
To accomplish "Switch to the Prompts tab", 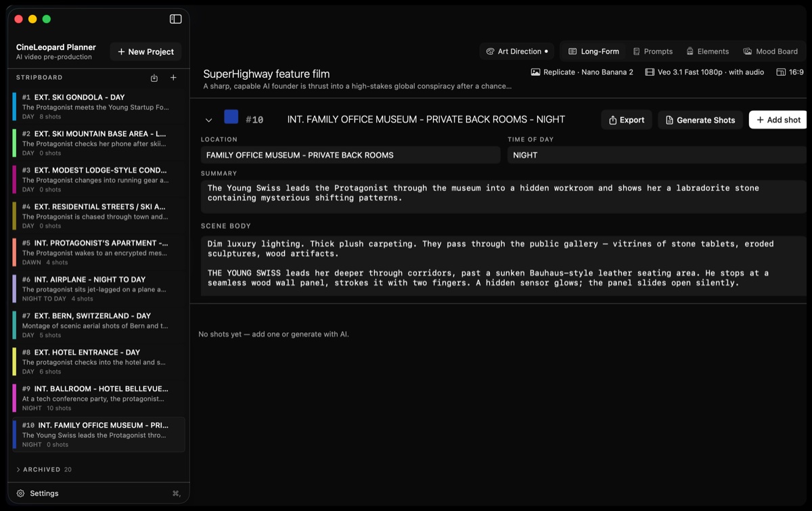I will [652, 51].
